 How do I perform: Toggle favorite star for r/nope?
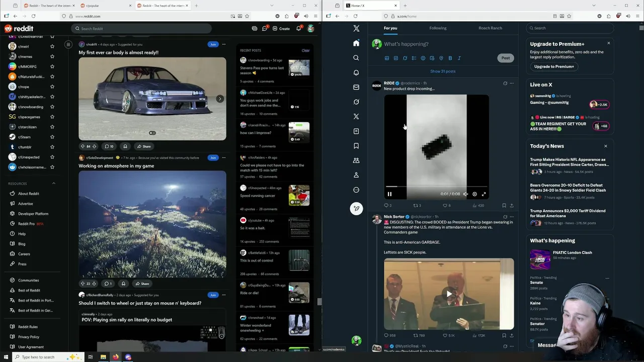point(52,86)
